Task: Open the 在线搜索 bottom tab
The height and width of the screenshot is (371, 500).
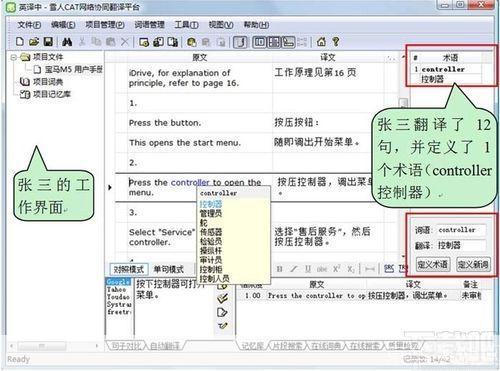Action: coord(364,346)
